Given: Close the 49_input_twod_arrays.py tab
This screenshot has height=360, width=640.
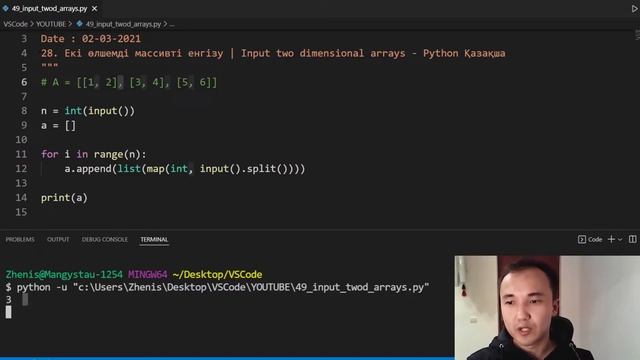Looking at the screenshot, I should tap(95, 8).
